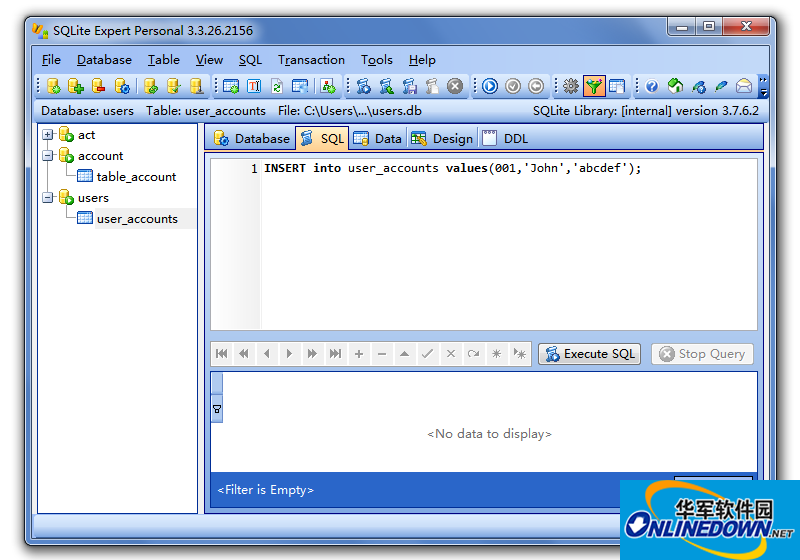Click the Save SQL script floppy icon
The height and width of the screenshot is (560, 800).
tap(410, 86)
